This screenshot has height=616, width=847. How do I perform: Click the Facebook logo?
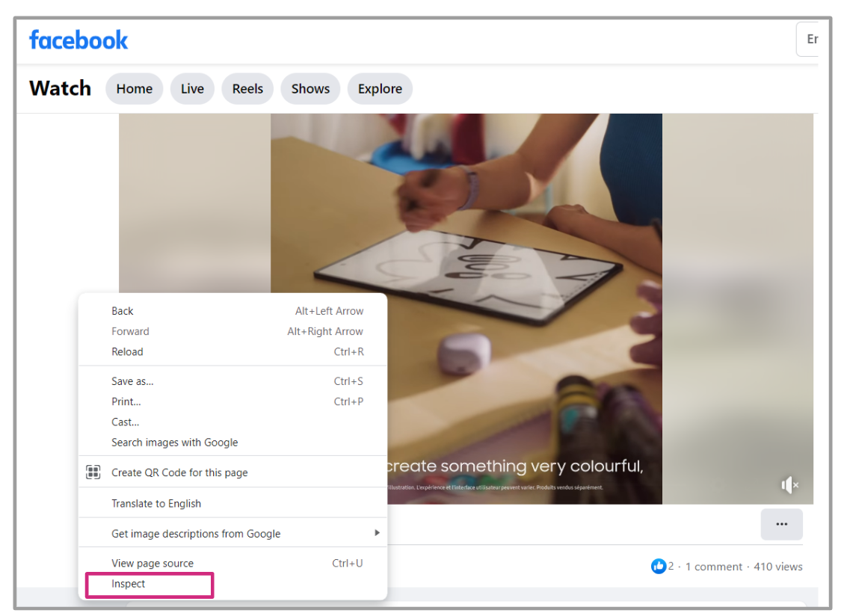coord(78,40)
